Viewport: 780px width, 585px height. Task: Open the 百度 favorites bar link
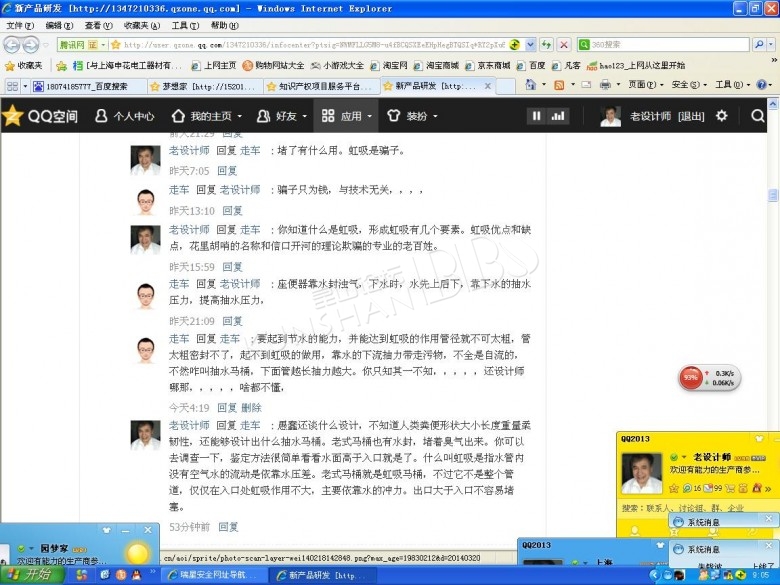coord(531,66)
